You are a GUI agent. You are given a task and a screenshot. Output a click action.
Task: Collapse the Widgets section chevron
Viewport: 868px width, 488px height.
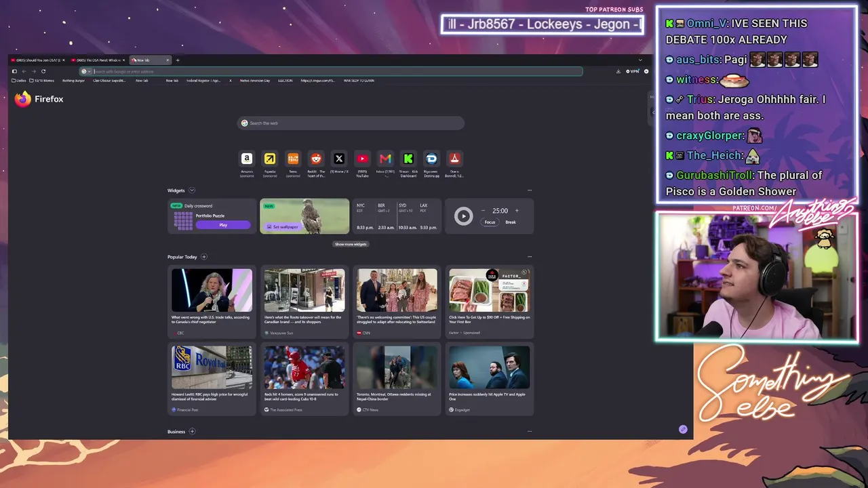[x=192, y=190]
